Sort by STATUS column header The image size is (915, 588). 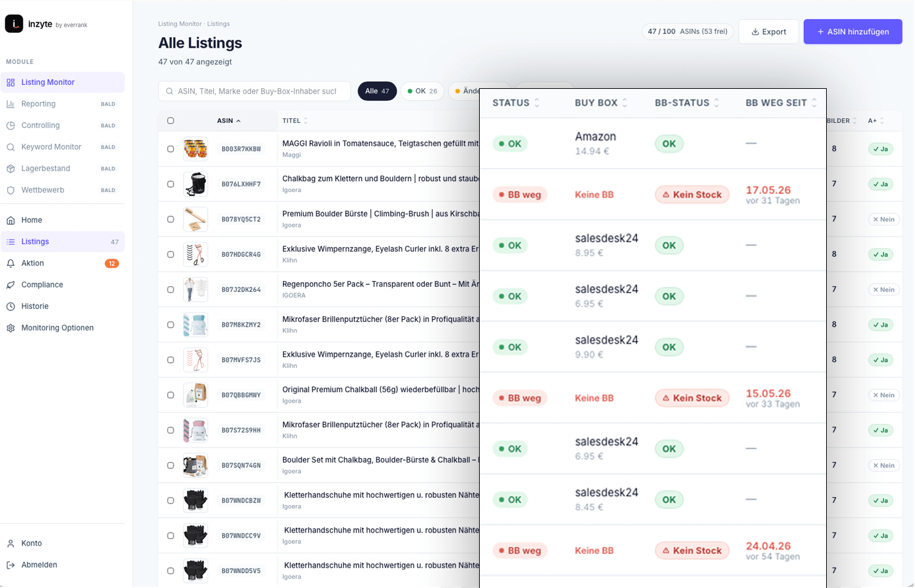coord(516,103)
